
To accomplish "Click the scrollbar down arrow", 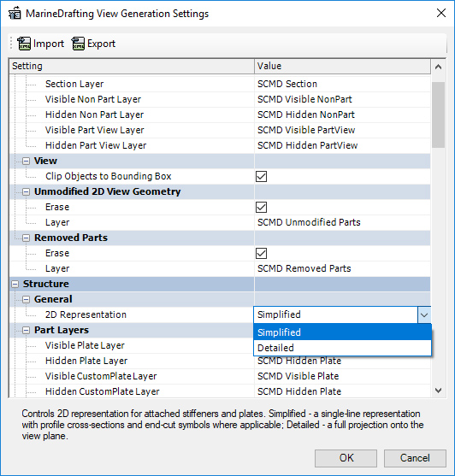I will tap(438, 391).
